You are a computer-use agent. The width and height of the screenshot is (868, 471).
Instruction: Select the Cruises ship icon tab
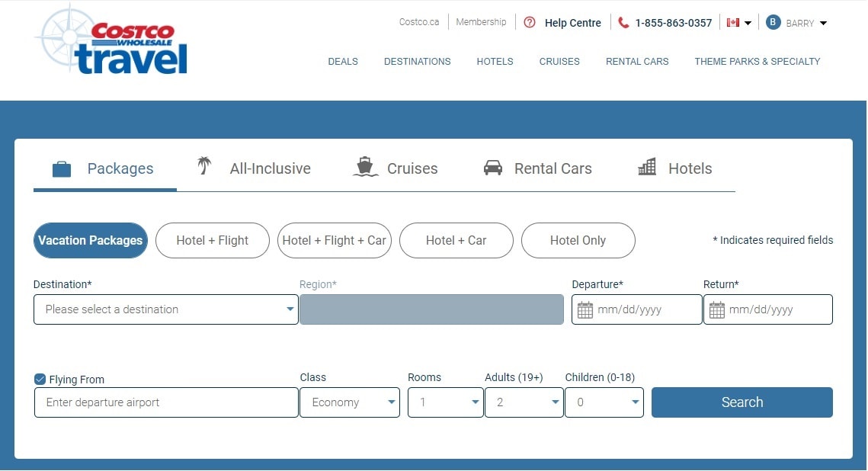(366, 168)
